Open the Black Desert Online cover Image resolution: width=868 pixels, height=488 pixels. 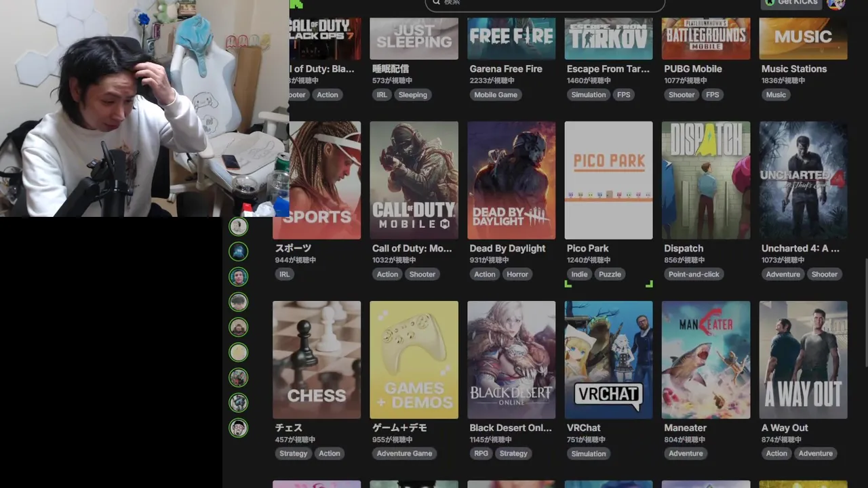pos(511,360)
